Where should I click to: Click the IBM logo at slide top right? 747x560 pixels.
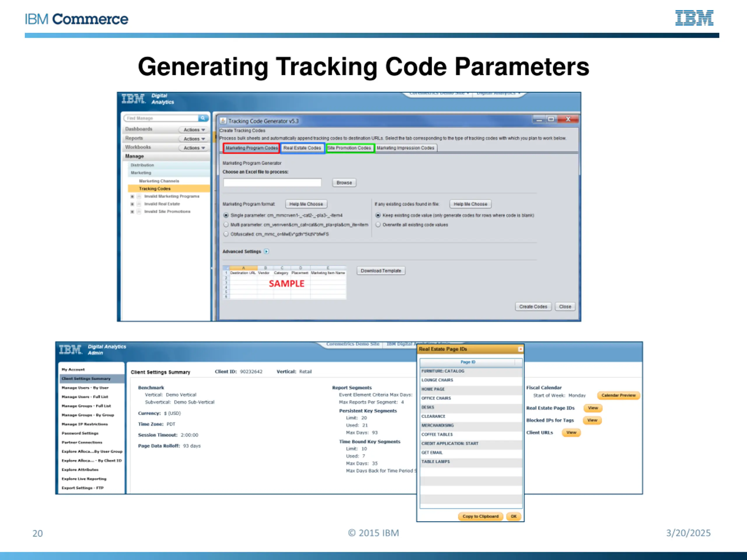click(694, 18)
